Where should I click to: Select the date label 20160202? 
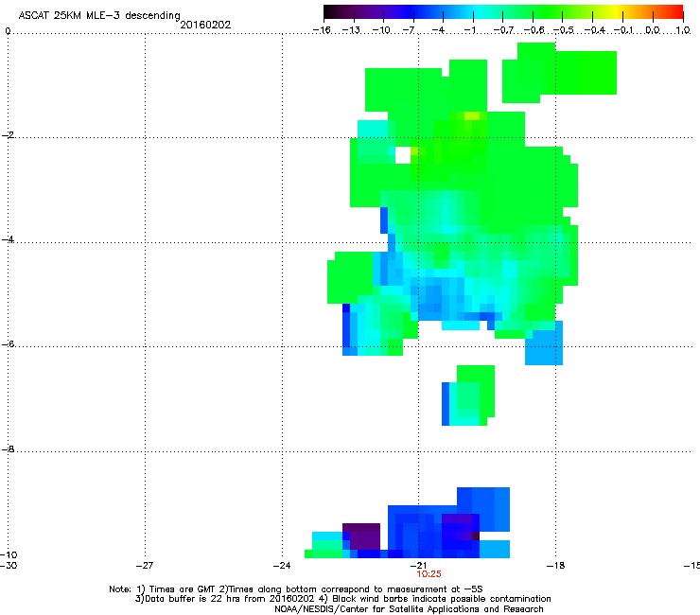[x=205, y=25]
